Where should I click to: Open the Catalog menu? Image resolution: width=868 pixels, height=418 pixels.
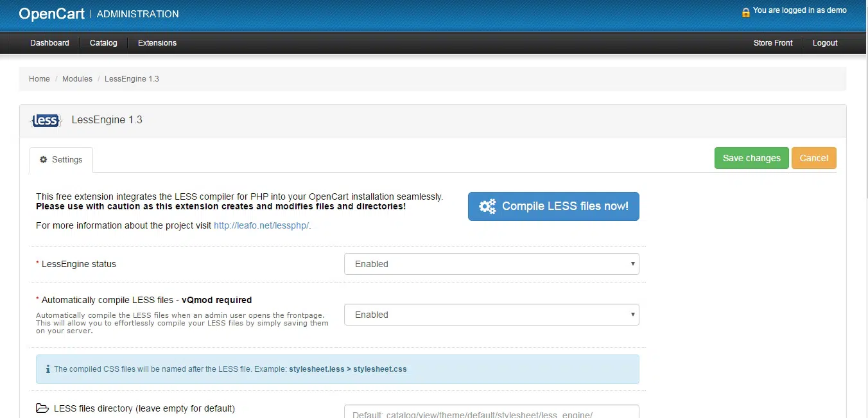(x=103, y=43)
